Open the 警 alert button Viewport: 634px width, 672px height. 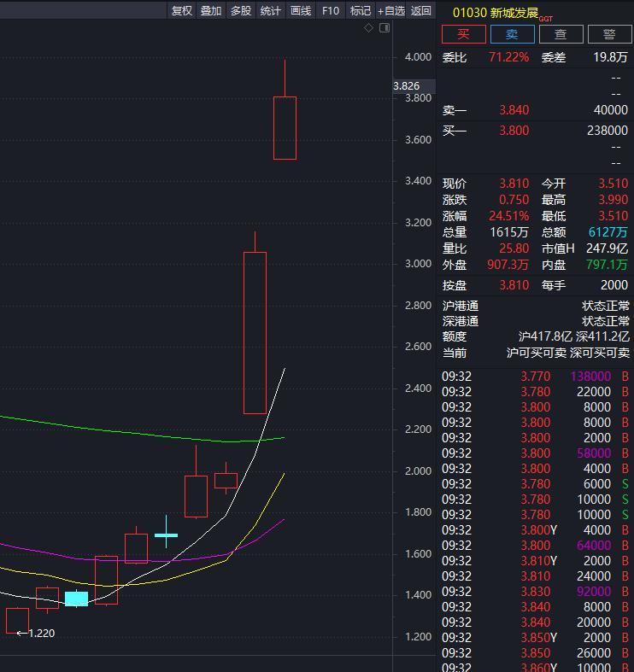(609, 34)
